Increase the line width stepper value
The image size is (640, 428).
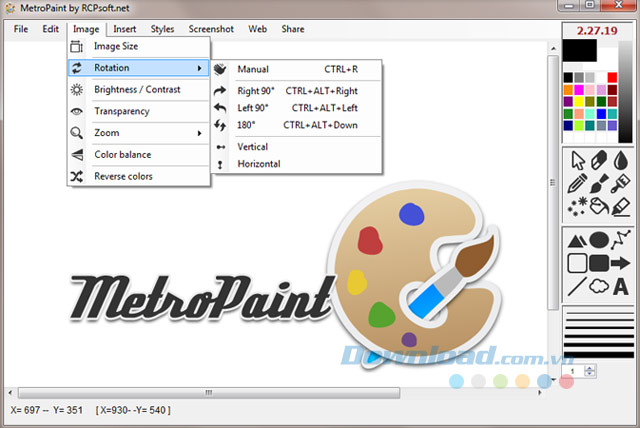pos(589,368)
